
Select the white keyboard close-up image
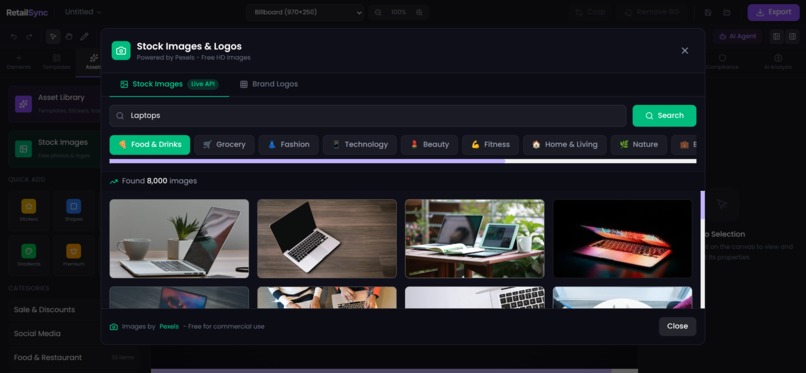(x=474, y=297)
